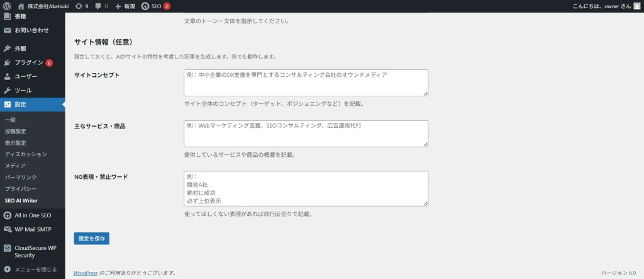Click the owner avatar thumbnail
This screenshot has width=644, height=279.
pos(636,6)
